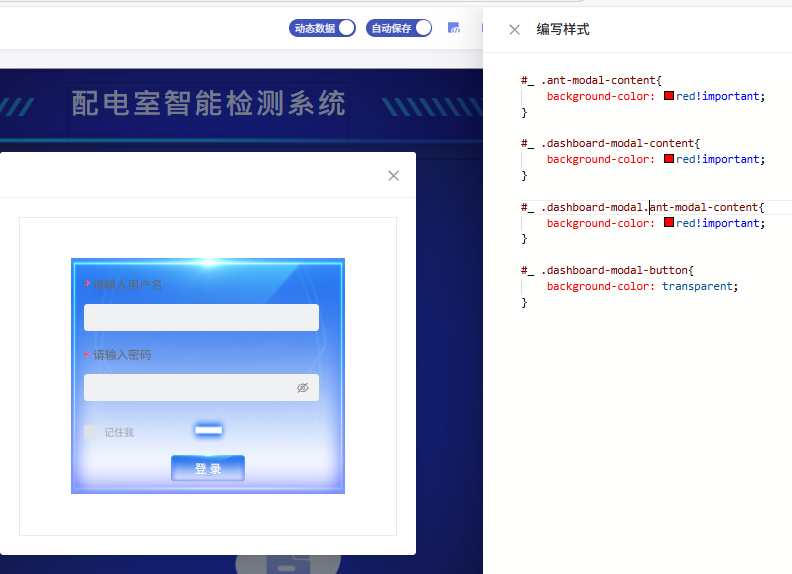Click the small white bar beside 记住我
Viewport: 792px width, 574px height.
pos(209,430)
